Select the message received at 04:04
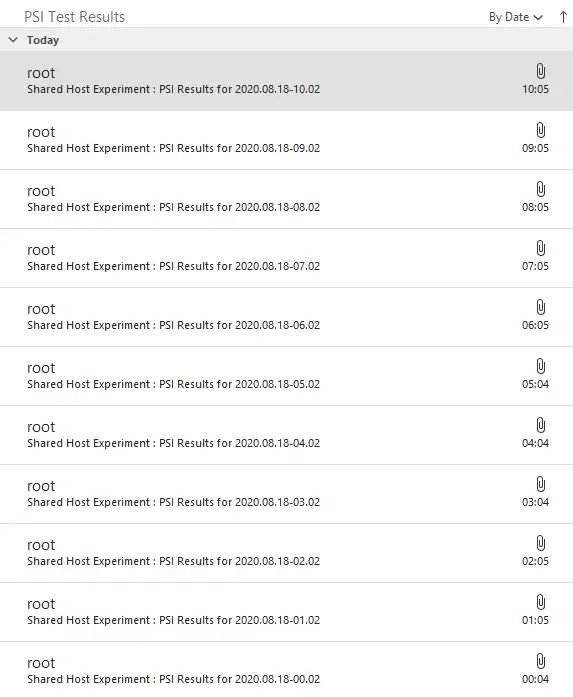The height and width of the screenshot is (697, 573). (x=286, y=435)
